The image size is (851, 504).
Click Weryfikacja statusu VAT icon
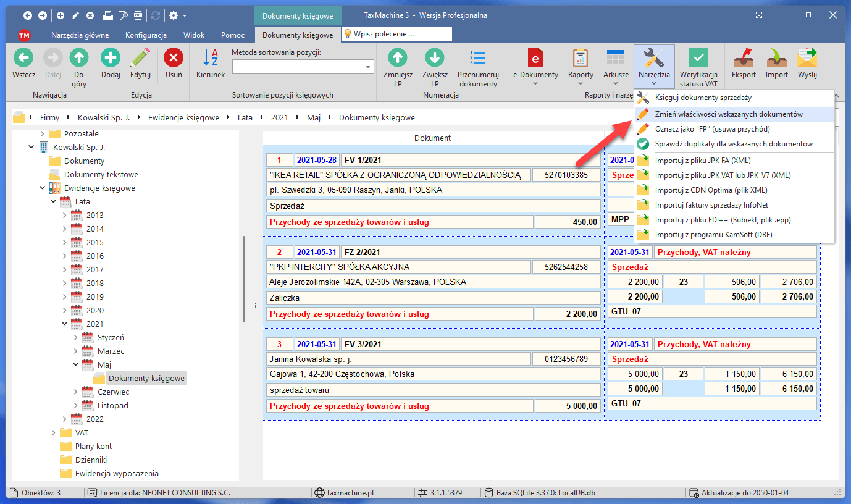point(698,59)
